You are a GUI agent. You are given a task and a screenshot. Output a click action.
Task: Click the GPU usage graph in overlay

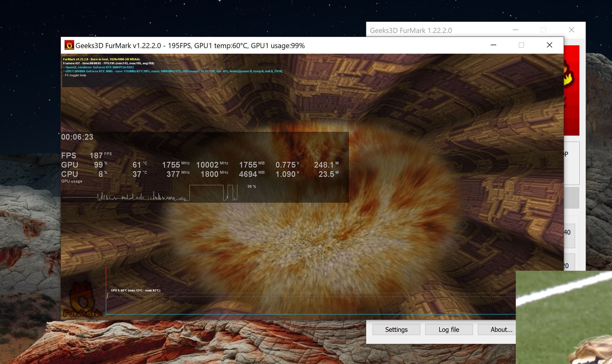pos(150,193)
